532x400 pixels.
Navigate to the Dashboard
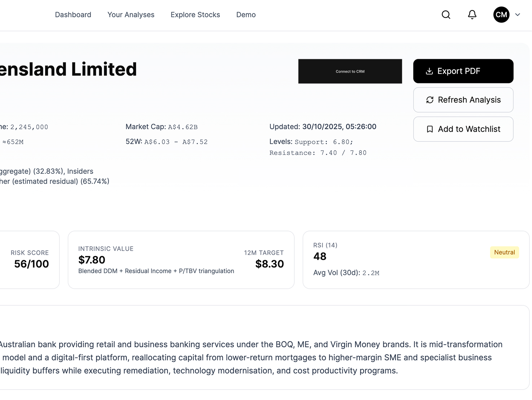coord(73,15)
